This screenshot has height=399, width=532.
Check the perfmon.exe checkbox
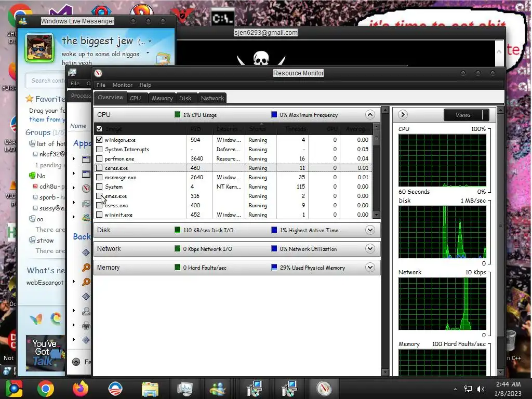tap(99, 158)
